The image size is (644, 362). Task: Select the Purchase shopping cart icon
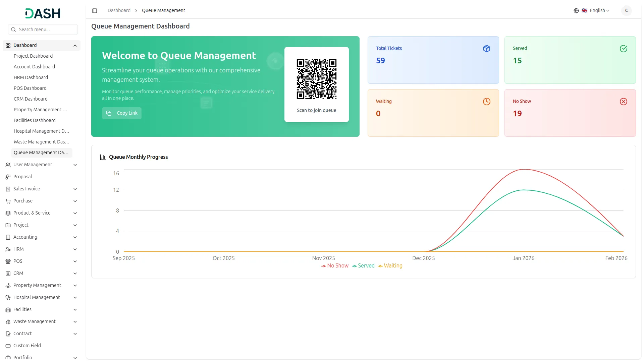pyautogui.click(x=8, y=201)
